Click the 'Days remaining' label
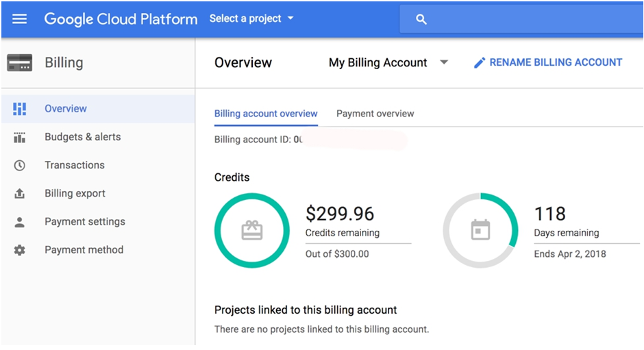The height and width of the screenshot is (350, 644). [x=567, y=233]
